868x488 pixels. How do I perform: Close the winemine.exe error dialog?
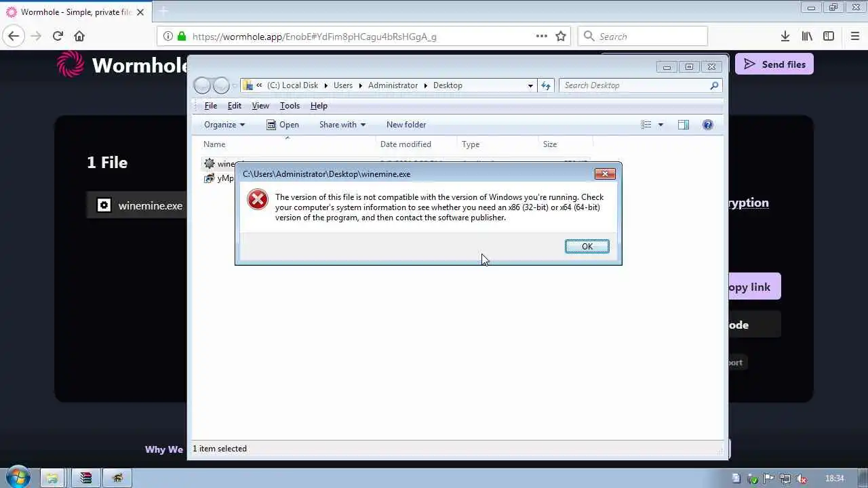pos(604,174)
